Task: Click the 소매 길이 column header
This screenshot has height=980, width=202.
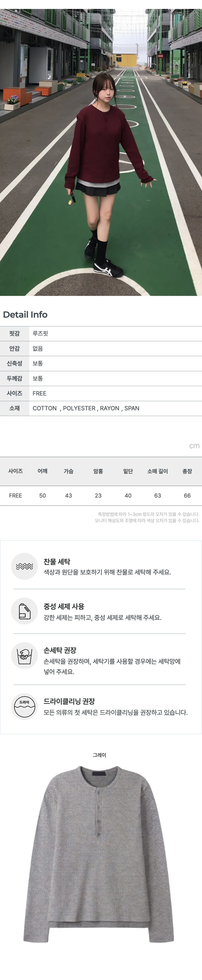Action: point(158,471)
